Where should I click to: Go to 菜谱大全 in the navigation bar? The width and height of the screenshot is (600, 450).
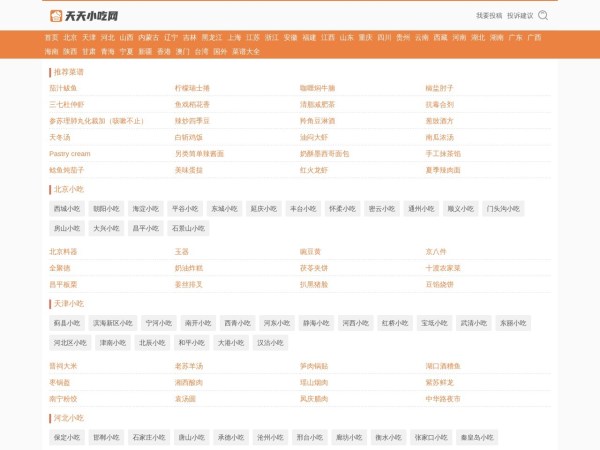point(246,51)
